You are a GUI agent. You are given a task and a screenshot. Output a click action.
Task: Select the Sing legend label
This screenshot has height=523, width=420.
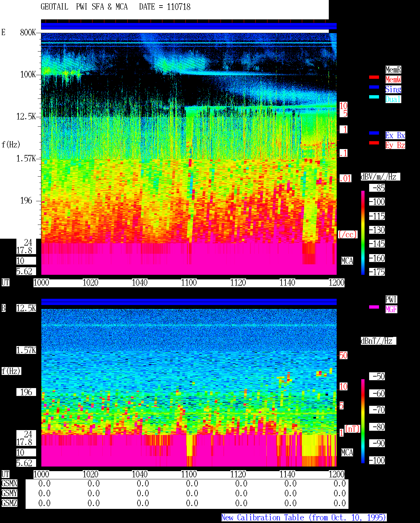pyautogui.click(x=393, y=89)
